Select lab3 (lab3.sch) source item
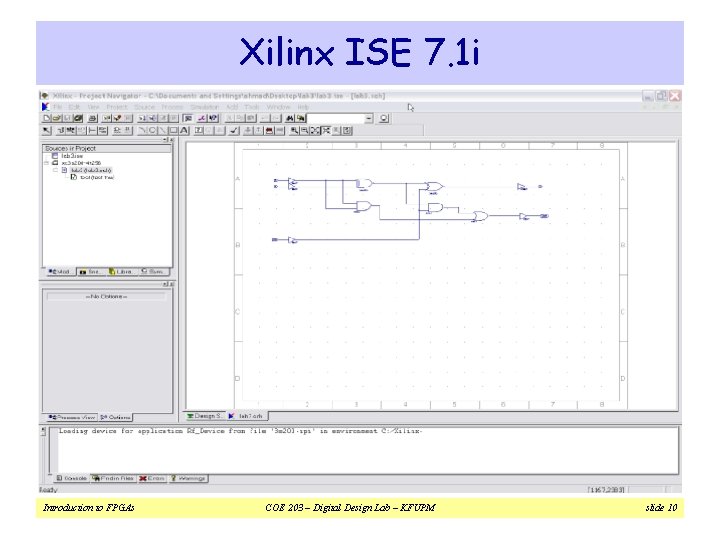720x540 pixels. pyautogui.click(x=91, y=170)
